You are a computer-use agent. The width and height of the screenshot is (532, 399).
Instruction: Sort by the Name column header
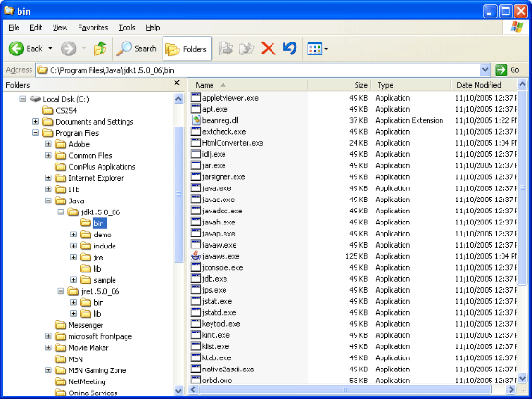[x=248, y=85]
